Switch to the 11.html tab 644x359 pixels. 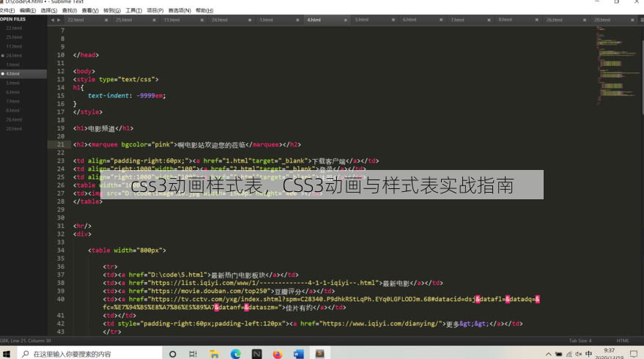(171, 20)
